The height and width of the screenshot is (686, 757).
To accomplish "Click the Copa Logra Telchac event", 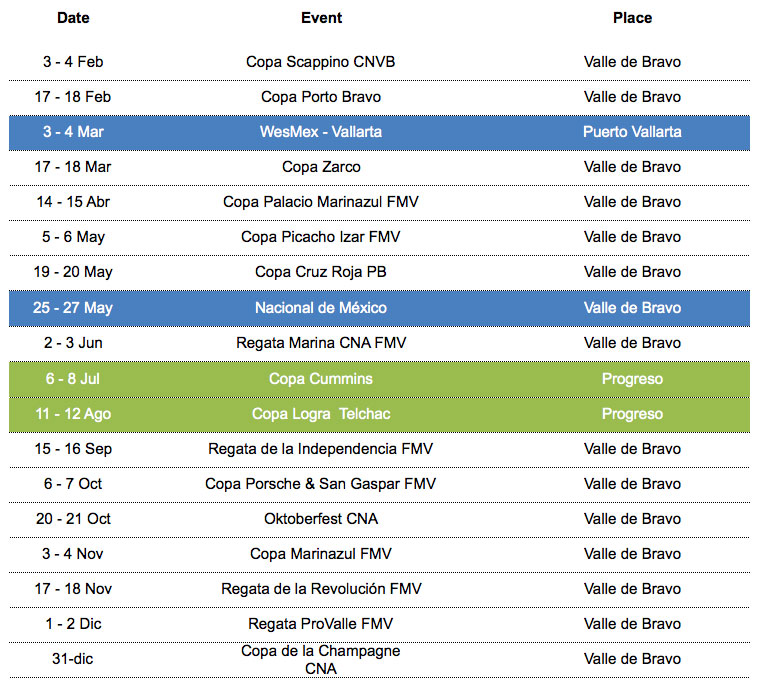I will (x=321, y=414).
